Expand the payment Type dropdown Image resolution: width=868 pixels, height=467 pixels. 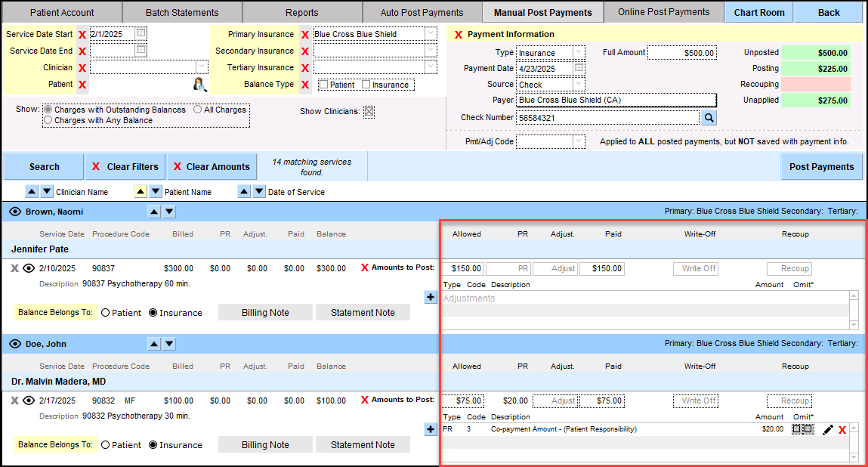pos(578,53)
